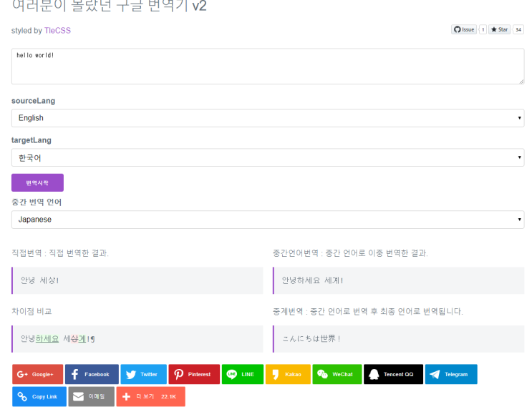Share with the Kakao button
Image resolution: width=532 pixels, height=417 pixels.
click(288, 374)
